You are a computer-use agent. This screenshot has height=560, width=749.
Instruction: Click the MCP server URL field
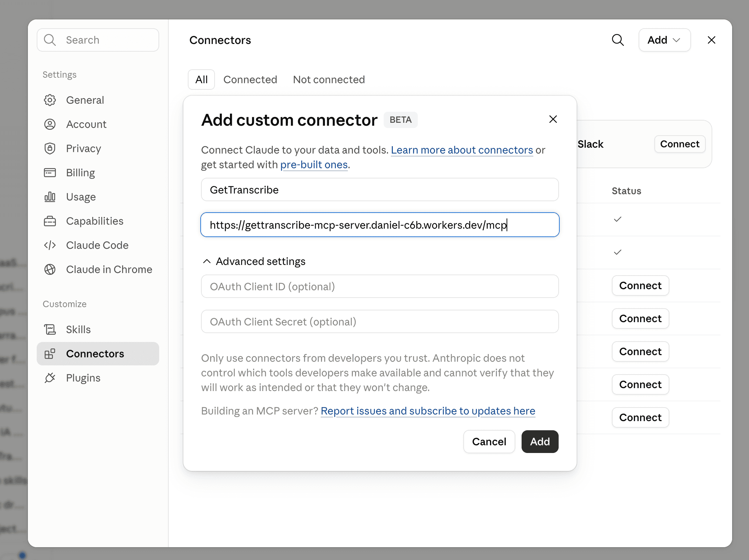coord(380,225)
